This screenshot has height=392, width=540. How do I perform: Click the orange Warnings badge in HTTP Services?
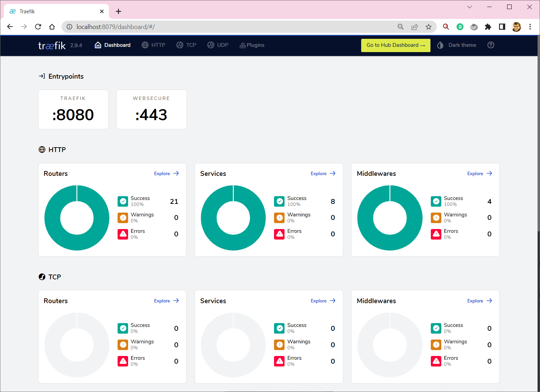(279, 218)
